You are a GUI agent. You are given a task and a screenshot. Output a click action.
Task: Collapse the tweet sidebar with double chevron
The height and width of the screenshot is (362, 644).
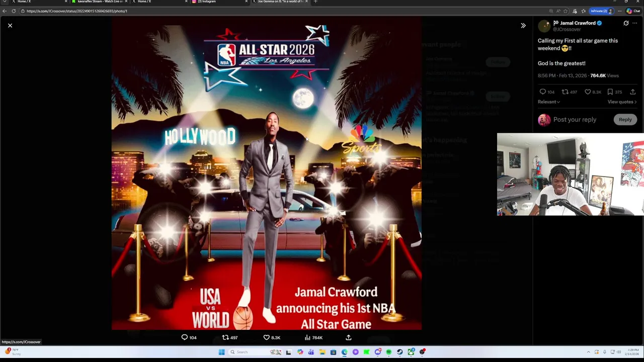[x=523, y=25]
